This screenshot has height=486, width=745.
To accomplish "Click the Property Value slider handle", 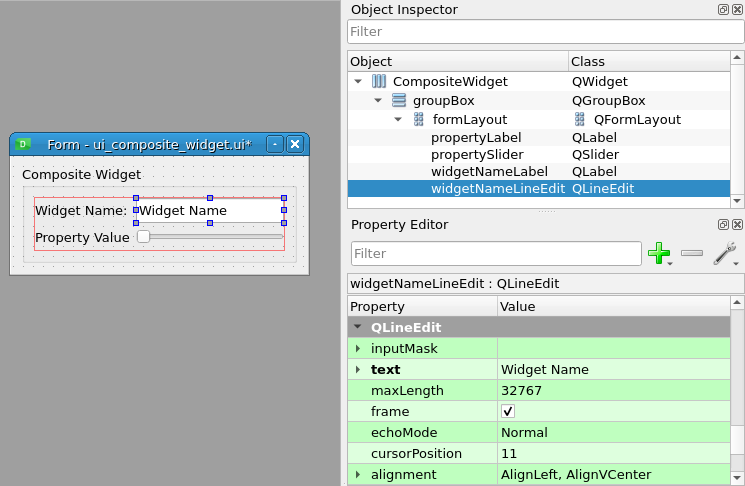I will (x=143, y=237).
